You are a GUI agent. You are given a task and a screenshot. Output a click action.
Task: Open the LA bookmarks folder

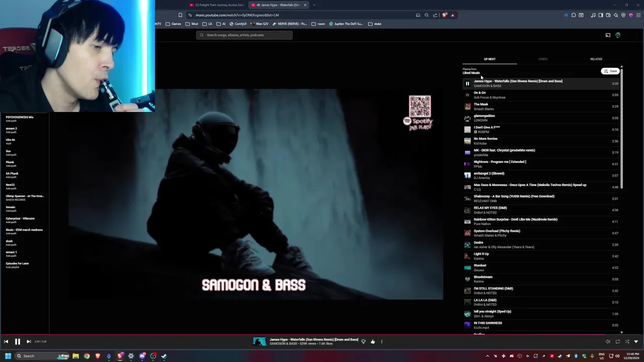coord(208,24)
